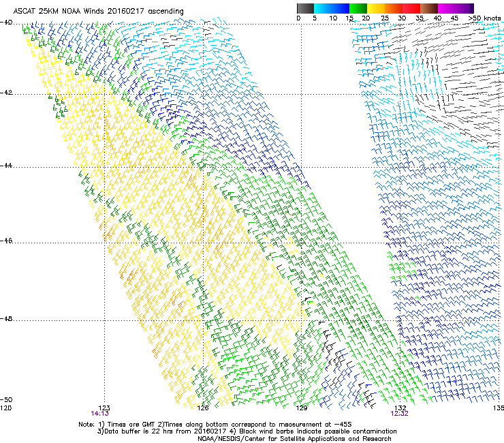
Task: Click the -44 latitude axis label
Action: pos(6,166)
